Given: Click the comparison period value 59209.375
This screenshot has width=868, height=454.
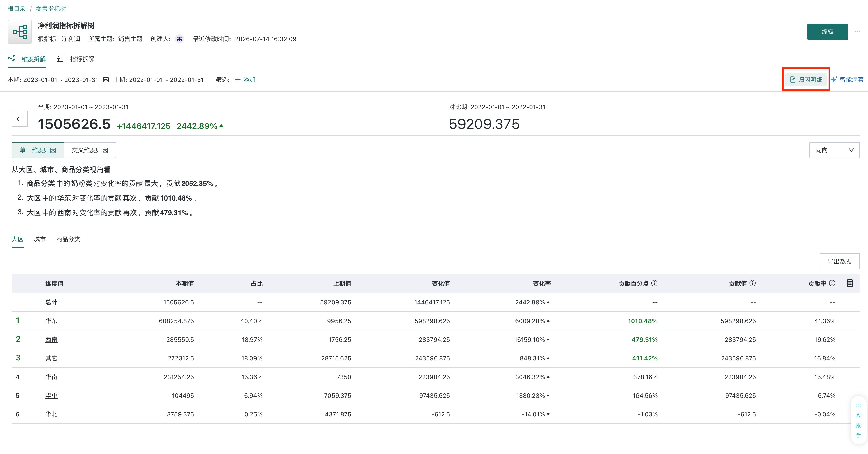Looking at the screenshot, I should tap(484, 124).
